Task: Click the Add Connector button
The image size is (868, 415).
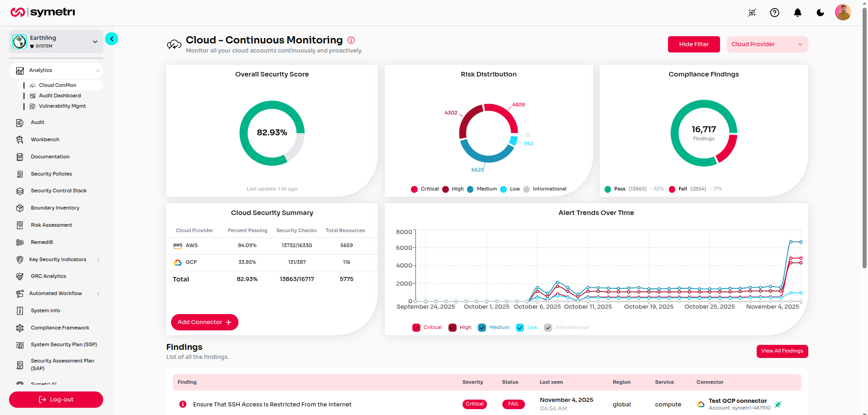Action: 205,322
